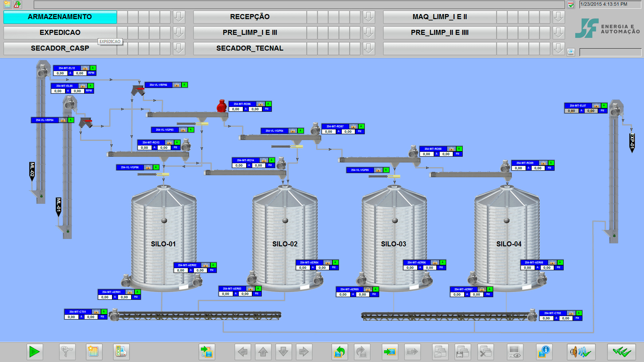Toggle green A indicator of 254-VL-VBP06

(x=184, y=85)
